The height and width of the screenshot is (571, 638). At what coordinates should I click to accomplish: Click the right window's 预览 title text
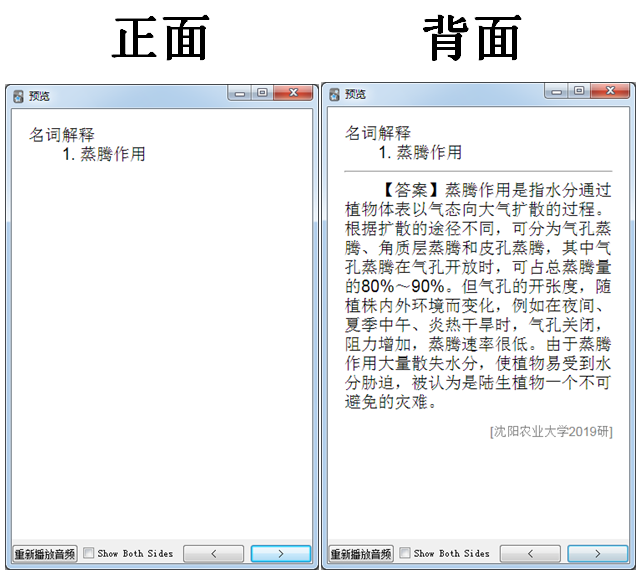355,94
